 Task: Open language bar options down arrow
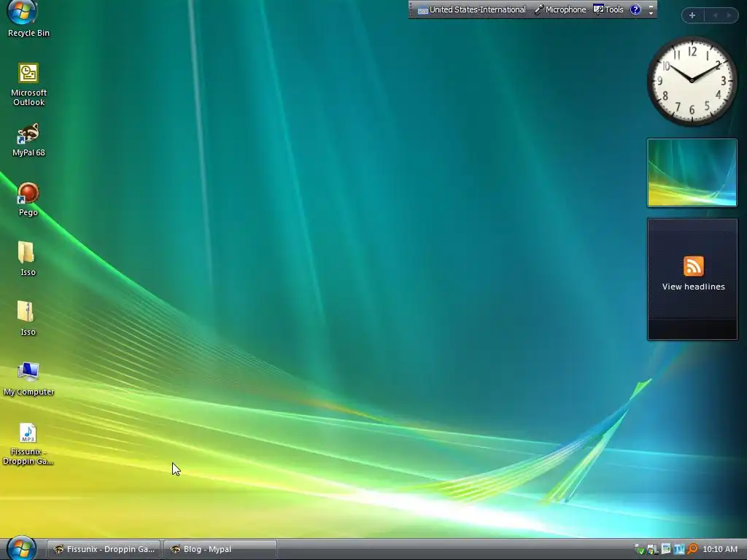[x=651, y=14]
